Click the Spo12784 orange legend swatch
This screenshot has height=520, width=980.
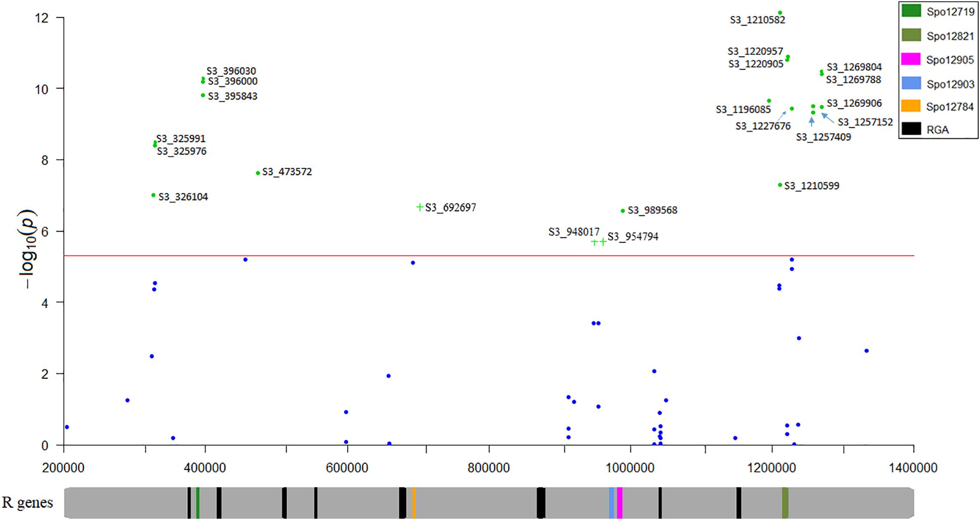coord(911,106)
